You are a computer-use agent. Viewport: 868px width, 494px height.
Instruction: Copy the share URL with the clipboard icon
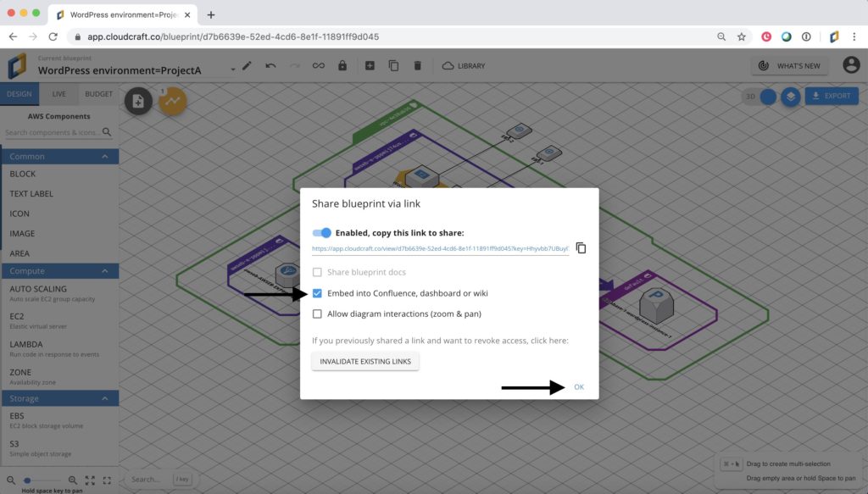coord(581,247)
